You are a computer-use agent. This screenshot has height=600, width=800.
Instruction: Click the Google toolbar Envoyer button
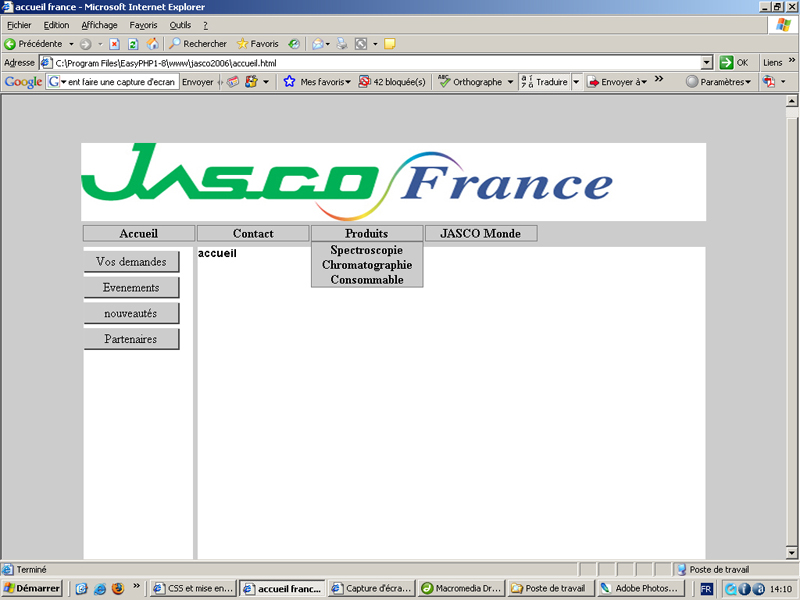[x=198, y=82]
